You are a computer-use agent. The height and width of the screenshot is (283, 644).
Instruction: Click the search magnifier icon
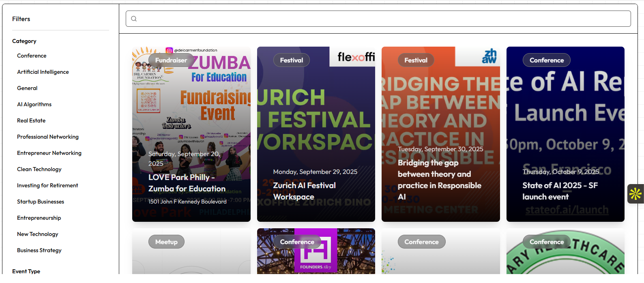pyautogui.click(x=134, y=19)
